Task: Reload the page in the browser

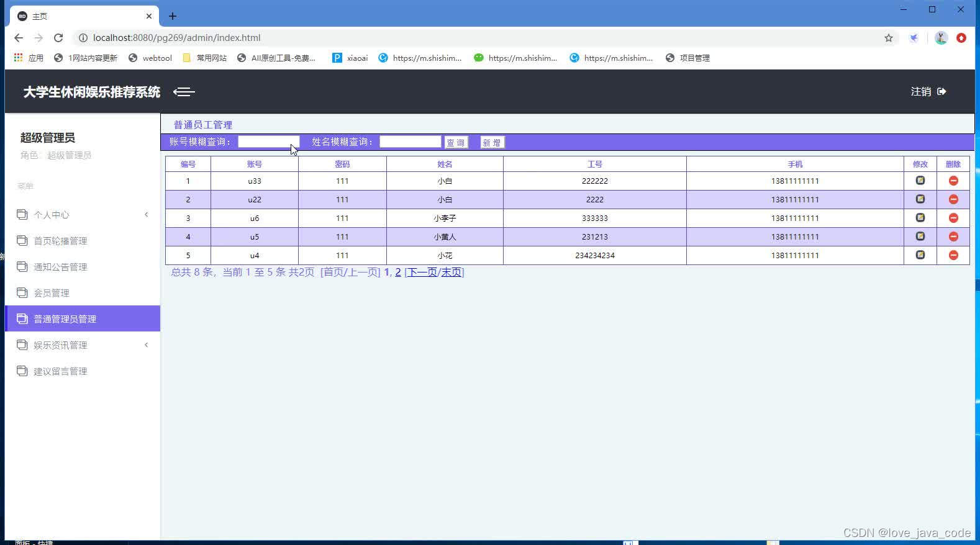Action: 58,38
